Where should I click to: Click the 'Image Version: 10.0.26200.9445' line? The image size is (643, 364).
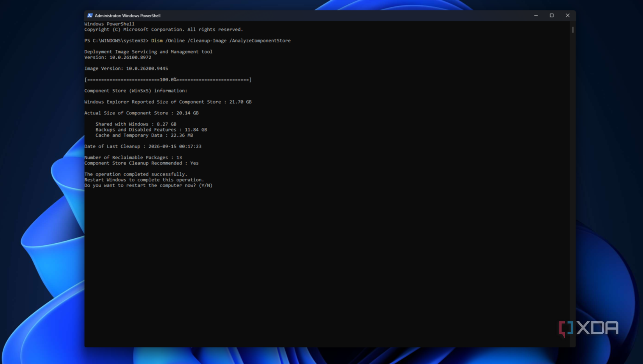point(126,69)
